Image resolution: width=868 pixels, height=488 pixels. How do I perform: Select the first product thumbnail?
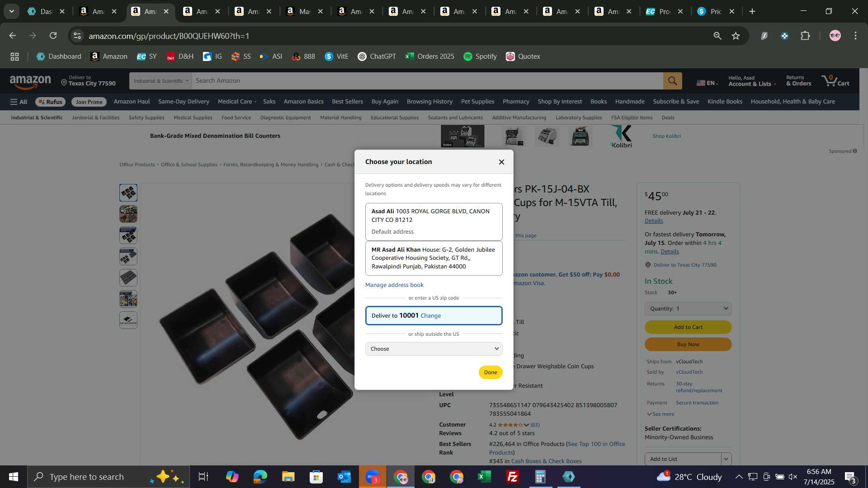pyautogui.click(x=128, y=193)
